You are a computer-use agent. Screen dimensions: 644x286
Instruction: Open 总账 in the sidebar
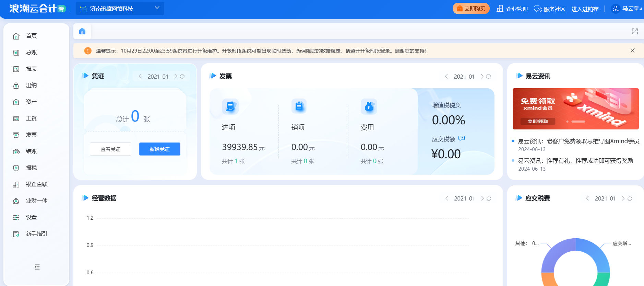point(31,53)
